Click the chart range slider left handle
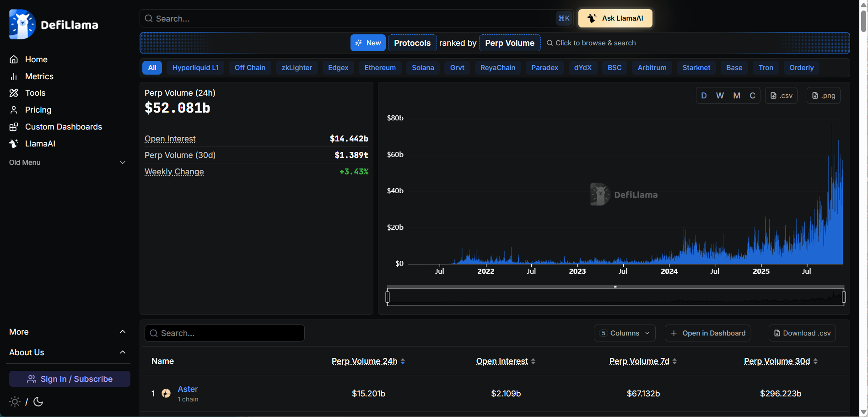This screenshot has width=868, height=417. 388,297
